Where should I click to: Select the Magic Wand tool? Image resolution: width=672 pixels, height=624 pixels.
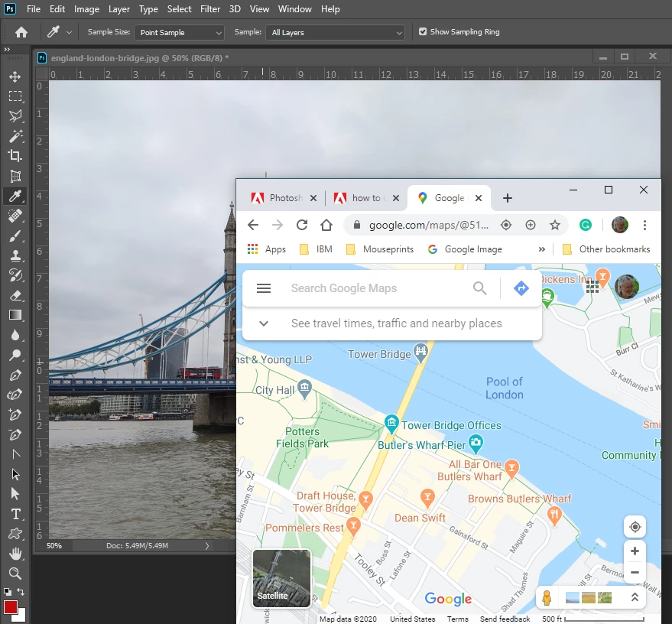click(15, 136)
